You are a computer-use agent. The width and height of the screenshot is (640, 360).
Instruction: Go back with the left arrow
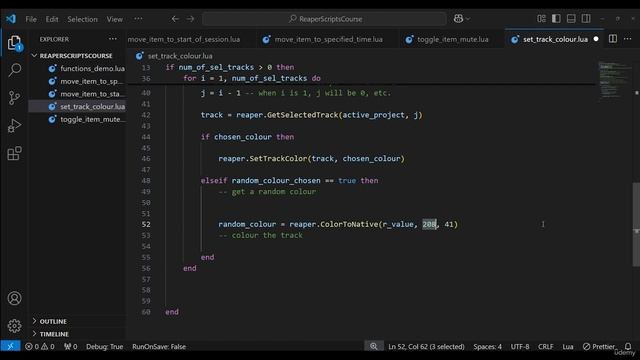(175, 19)
